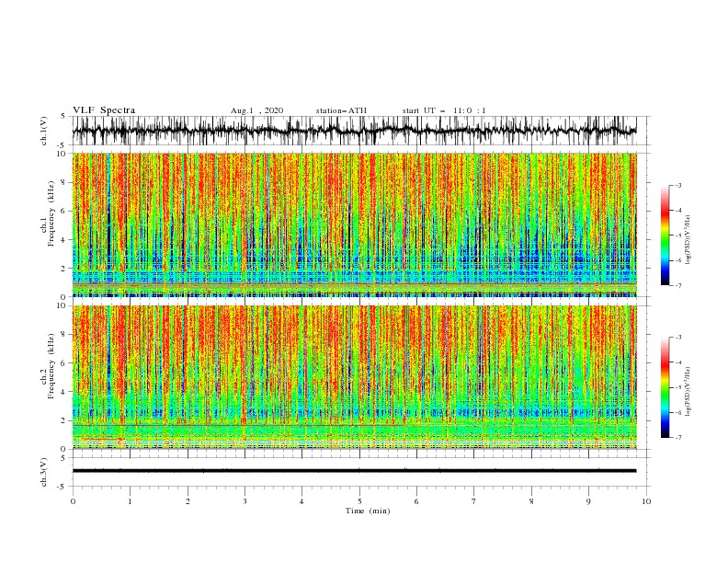Click the '7' tick label on the time axis

(474, 501)
